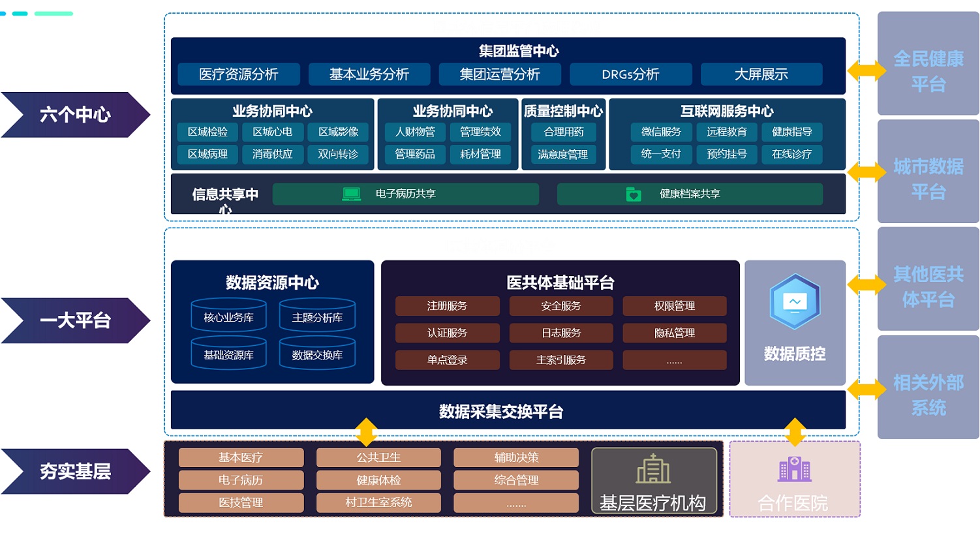Click the 单点登录 service box
The image size is (980, 537).
pos(447,360)
